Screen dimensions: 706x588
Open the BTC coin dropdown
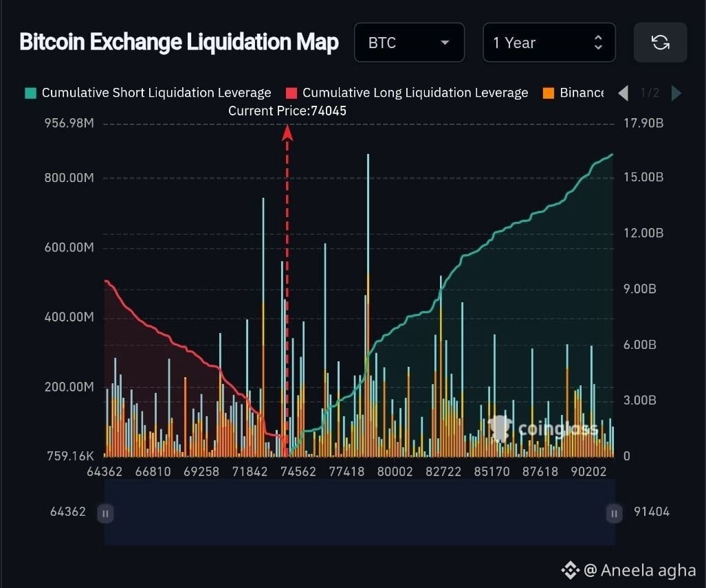pyautogui.click(x=409, y=43)
